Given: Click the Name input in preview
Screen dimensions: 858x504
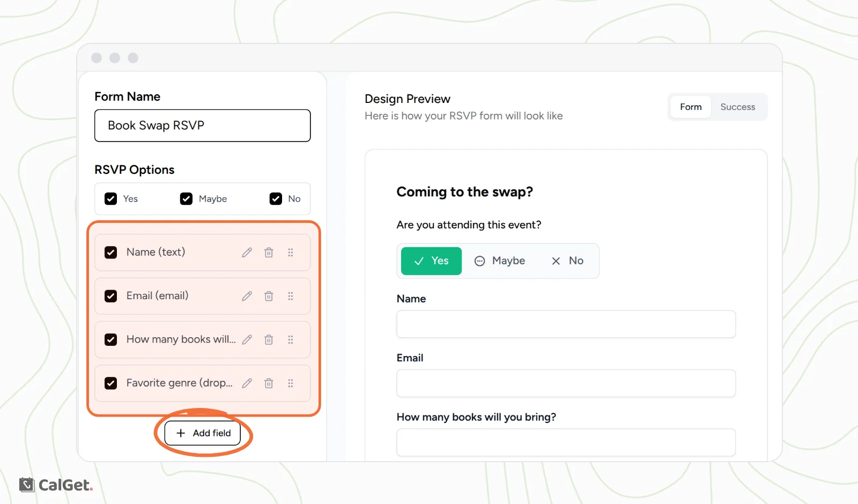Looking at the screenshot, I should [566, 324].
